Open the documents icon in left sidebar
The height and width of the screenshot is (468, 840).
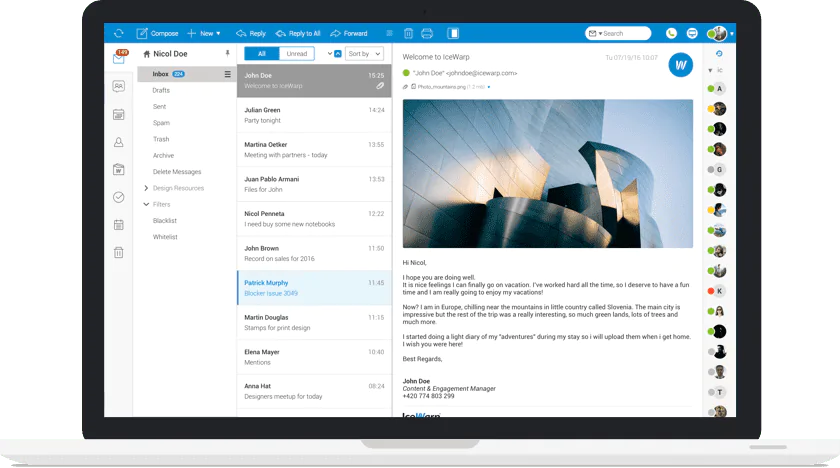119,170
